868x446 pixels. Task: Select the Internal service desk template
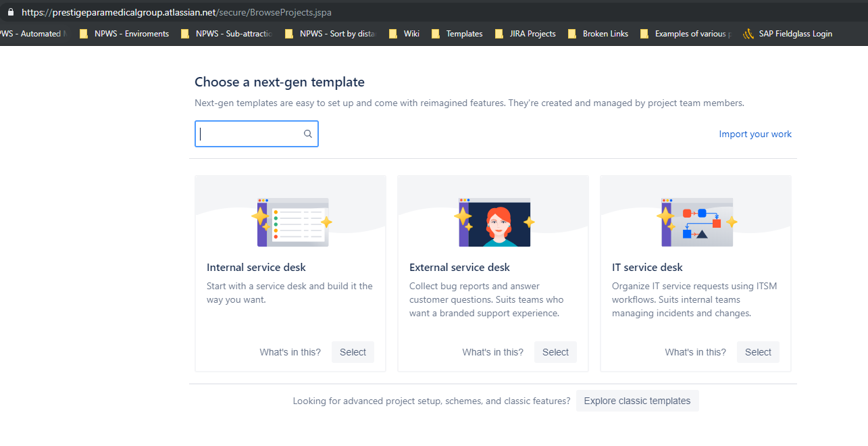click(353, 351)
